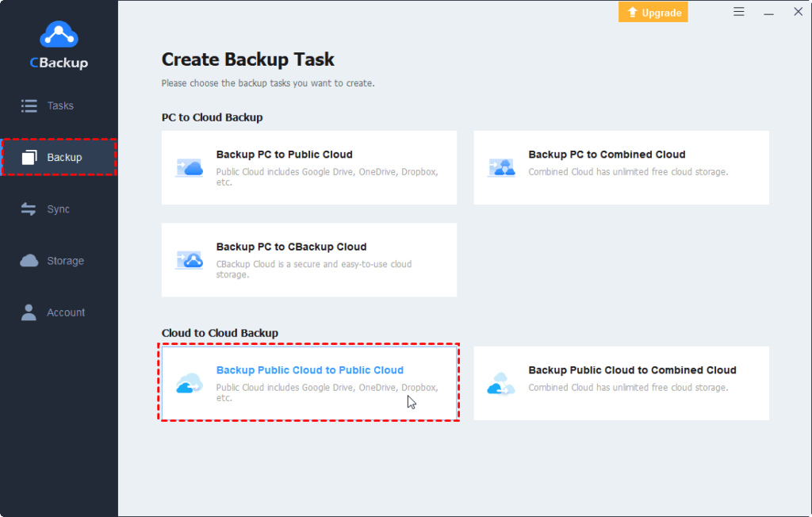Click the Backup PC to CBackup Cloud icon
Image resolution: width=812 pixels, height=517 pixels.
(189, 260)
